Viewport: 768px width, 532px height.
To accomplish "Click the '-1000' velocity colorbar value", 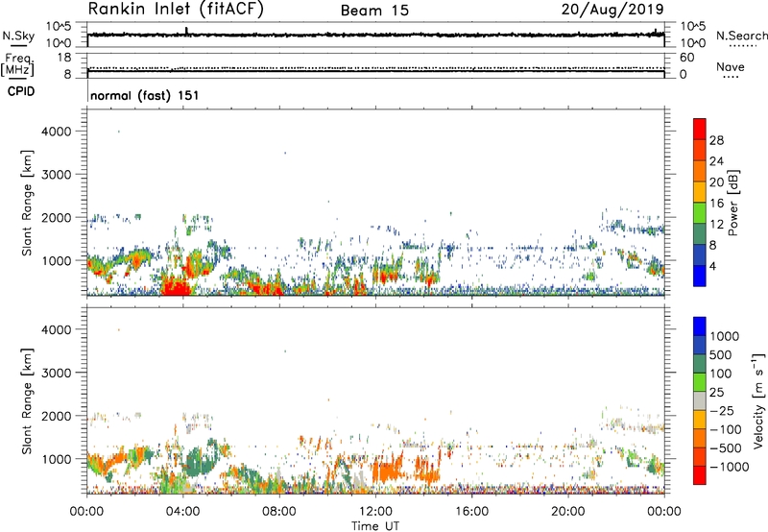I will click(730, 467).
